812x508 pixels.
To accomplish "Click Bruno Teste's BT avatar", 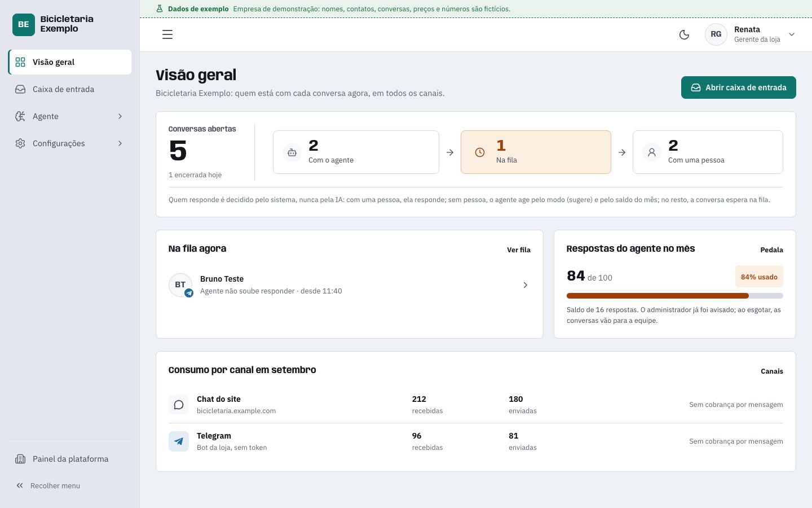I will coord(180,285).
